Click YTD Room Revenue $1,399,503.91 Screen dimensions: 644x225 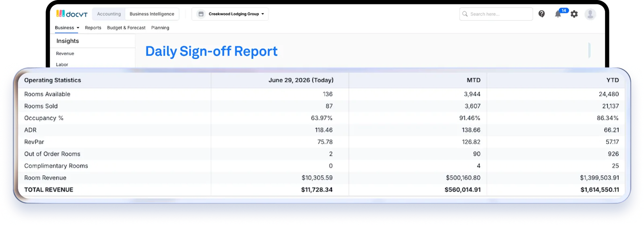[x=600, y=178]
